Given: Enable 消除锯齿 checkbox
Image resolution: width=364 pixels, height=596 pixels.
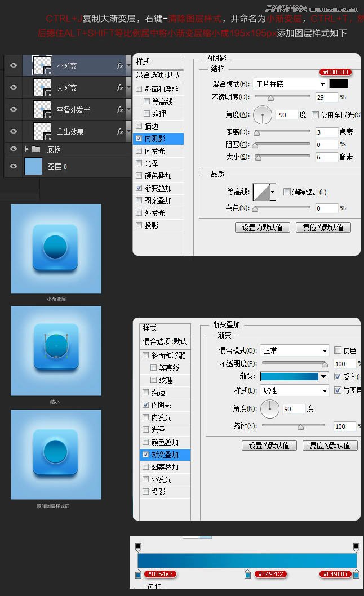Looking at the screenshot, I should (x=287, y=192).
